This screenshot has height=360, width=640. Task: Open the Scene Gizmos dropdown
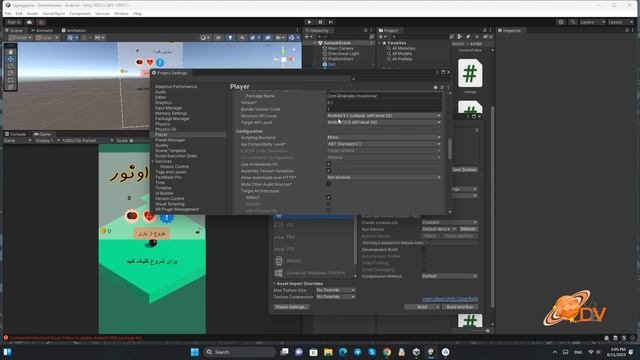point(293,38)
